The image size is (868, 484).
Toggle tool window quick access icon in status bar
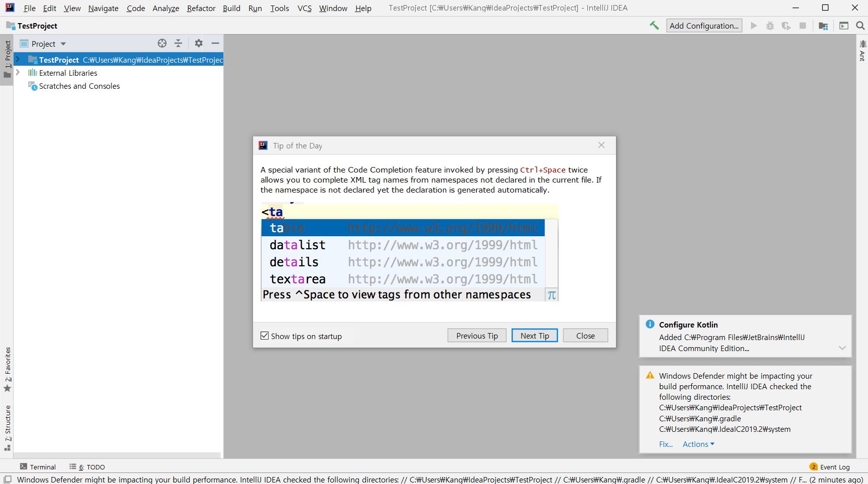coord(8,479)
